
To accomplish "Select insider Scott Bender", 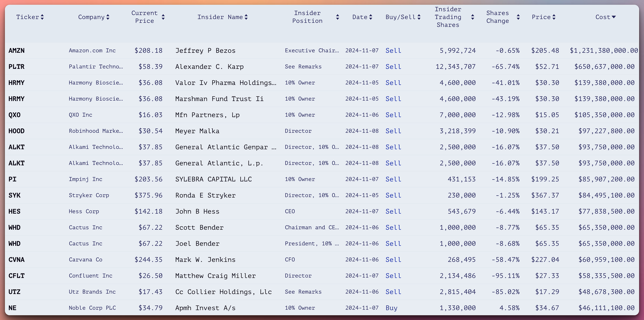I will click(x=199, y=228).
